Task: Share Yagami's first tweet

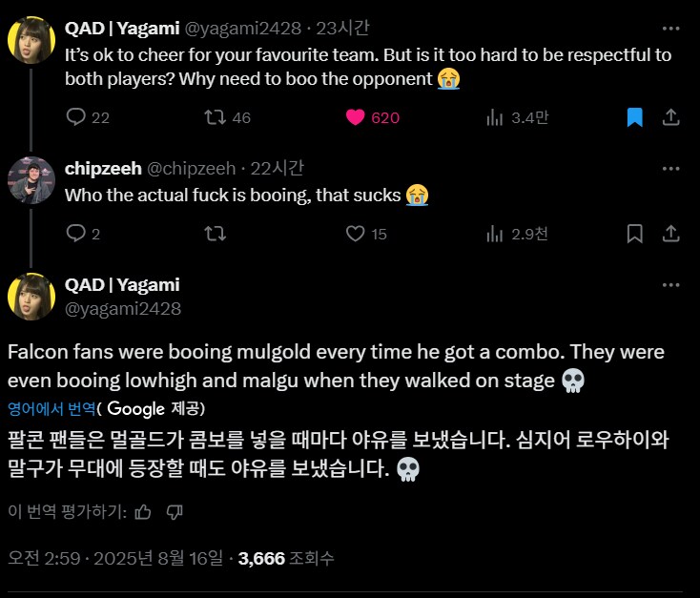Action: tap(670, 117)
